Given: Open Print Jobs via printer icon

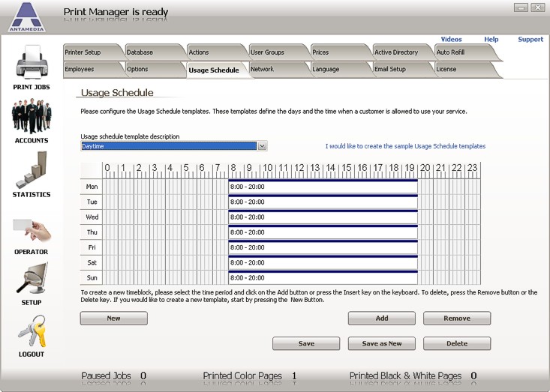Looking at the screenshot, I should [x=32, y=62].
